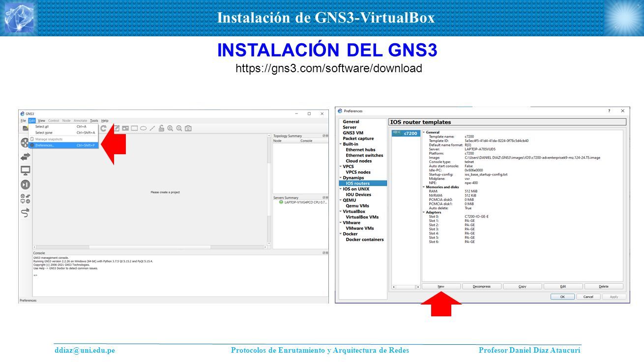Select Ethernet switches in Preferences tree
This screenshot has height=362, width=644.
(364, 155)
